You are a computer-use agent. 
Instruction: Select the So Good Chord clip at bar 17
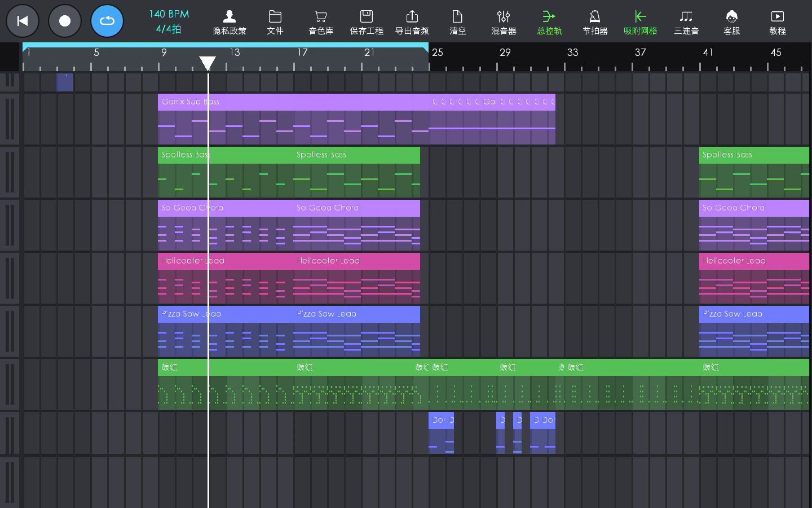tap(356, 225)
